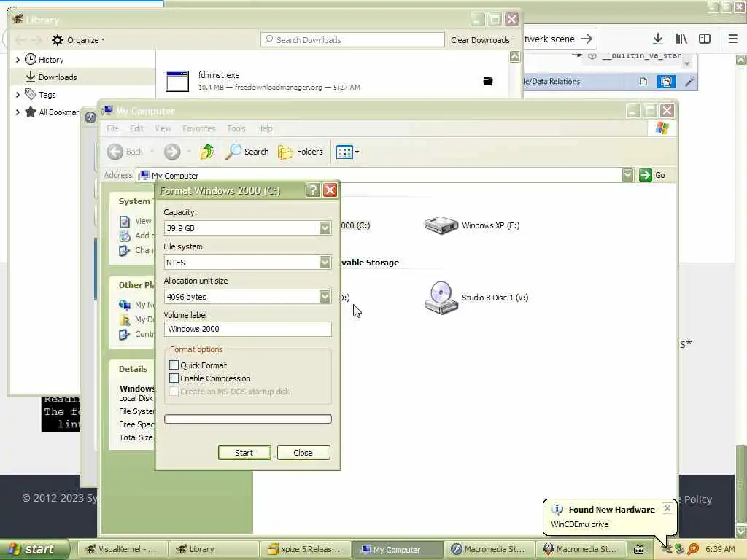Image resolution: width=747 pixels, height=560 pixels.
Task: Click Search Downloads field in Library
Action: tap(352, 40)
